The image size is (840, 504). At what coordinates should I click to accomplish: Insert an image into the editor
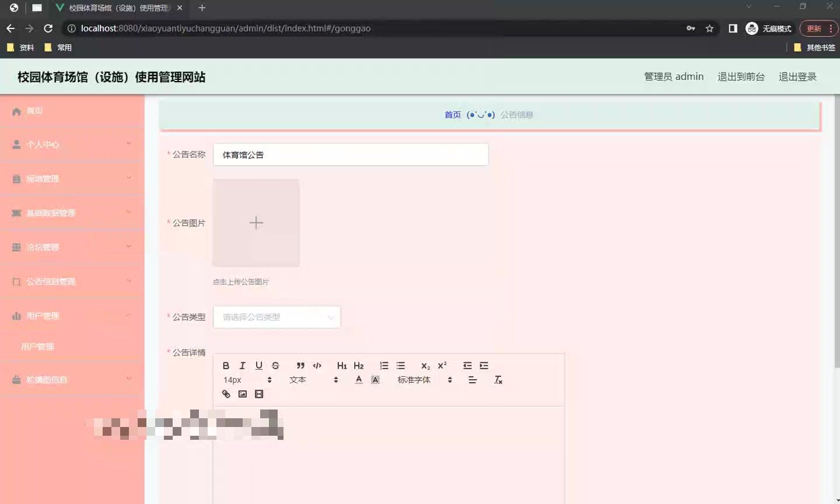point(243,394)
